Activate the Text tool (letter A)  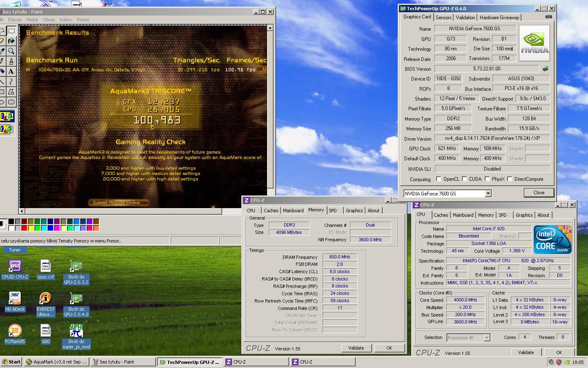point(11,71)
